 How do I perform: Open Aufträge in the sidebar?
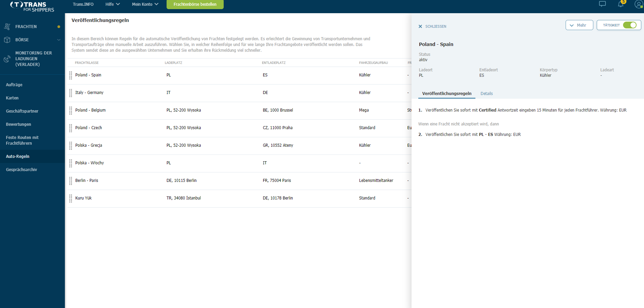pos(14,85)
